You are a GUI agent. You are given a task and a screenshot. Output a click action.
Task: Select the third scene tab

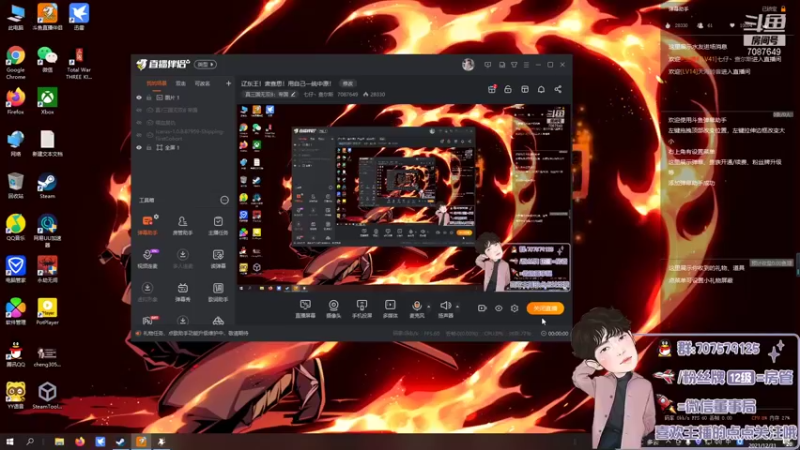pyautogui.click(x=202, y=83)
